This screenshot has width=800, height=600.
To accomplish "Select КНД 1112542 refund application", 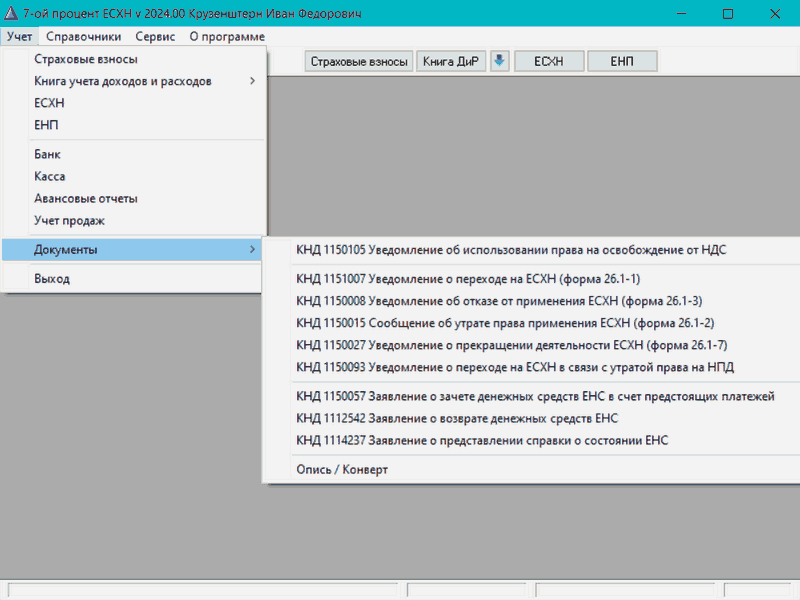I will 457,418.
